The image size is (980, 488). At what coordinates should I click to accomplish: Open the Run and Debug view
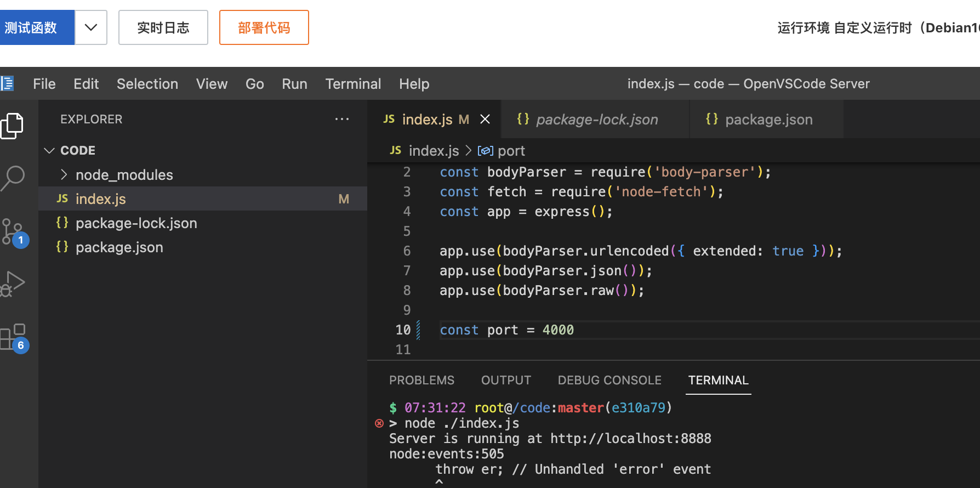13,283
